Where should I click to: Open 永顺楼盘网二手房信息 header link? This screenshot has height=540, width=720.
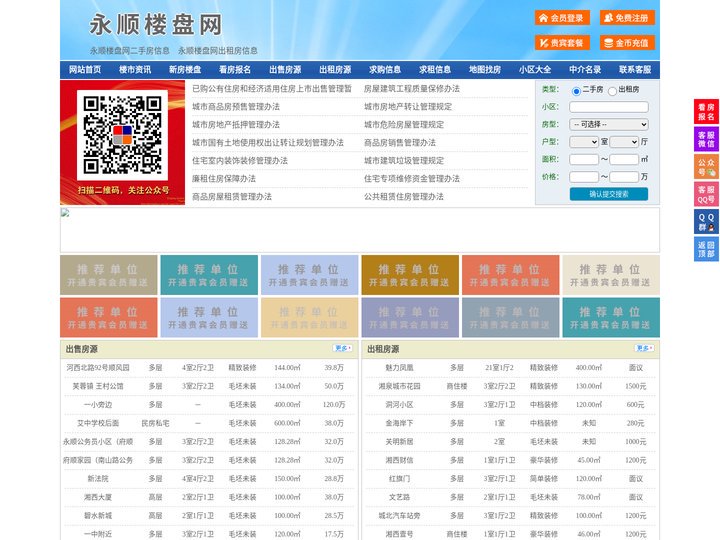[129, 51]
